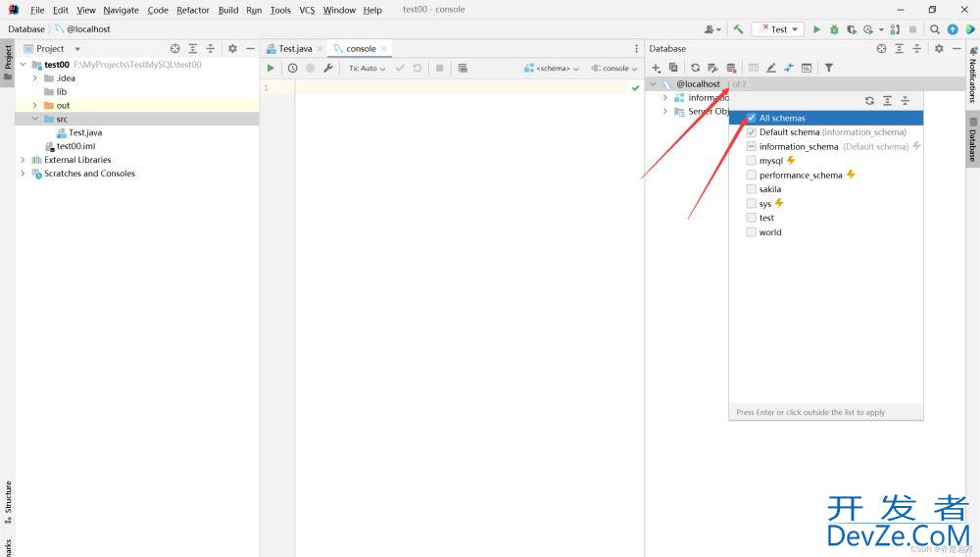Open Structure tool window stripe

[x=8, y=502]
